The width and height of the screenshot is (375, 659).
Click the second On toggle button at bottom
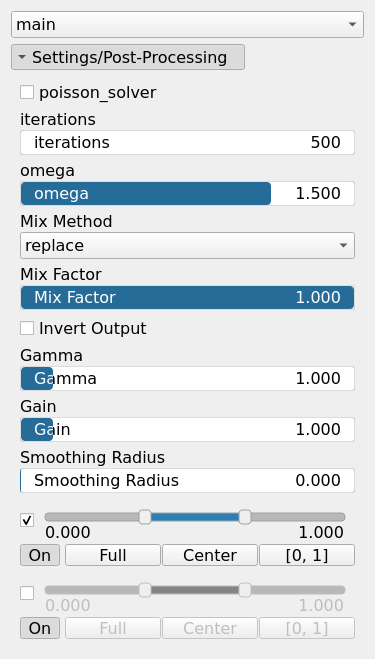click(40, 628)
